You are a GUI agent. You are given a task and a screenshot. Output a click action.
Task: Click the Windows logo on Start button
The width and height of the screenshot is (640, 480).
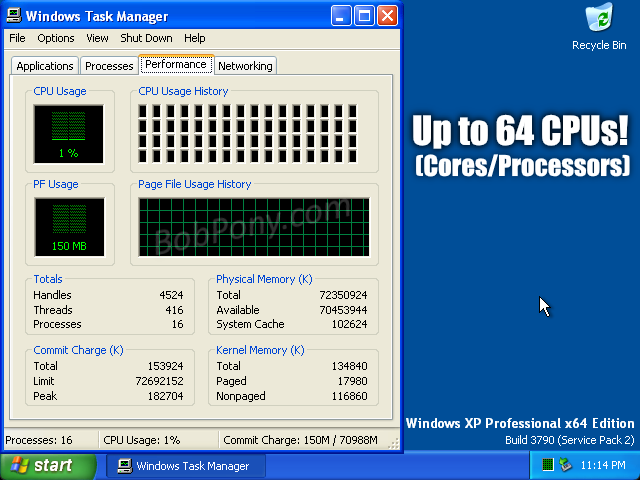point(20,465)
